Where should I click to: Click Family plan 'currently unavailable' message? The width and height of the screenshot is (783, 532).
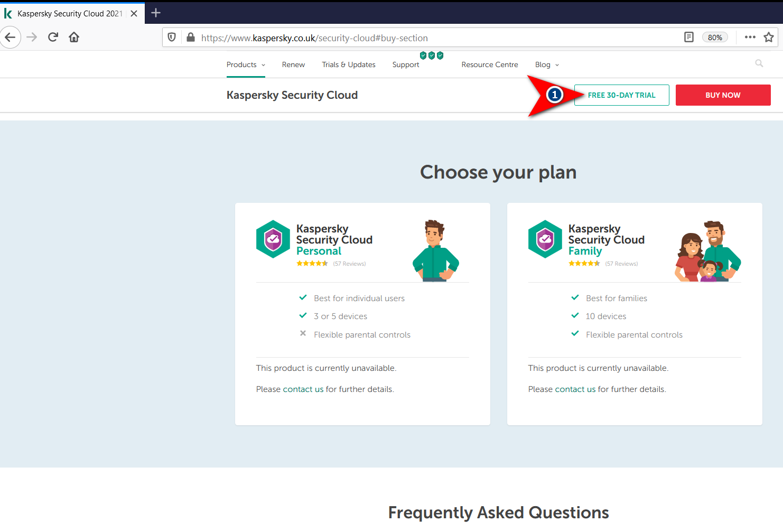click(x=598, y=368)
